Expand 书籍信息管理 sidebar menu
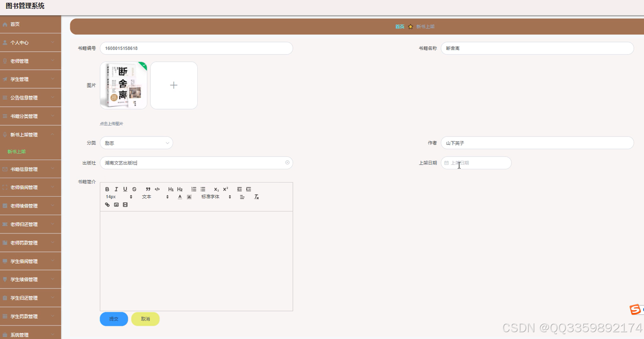Screen dimensions: 644x339 31,169
